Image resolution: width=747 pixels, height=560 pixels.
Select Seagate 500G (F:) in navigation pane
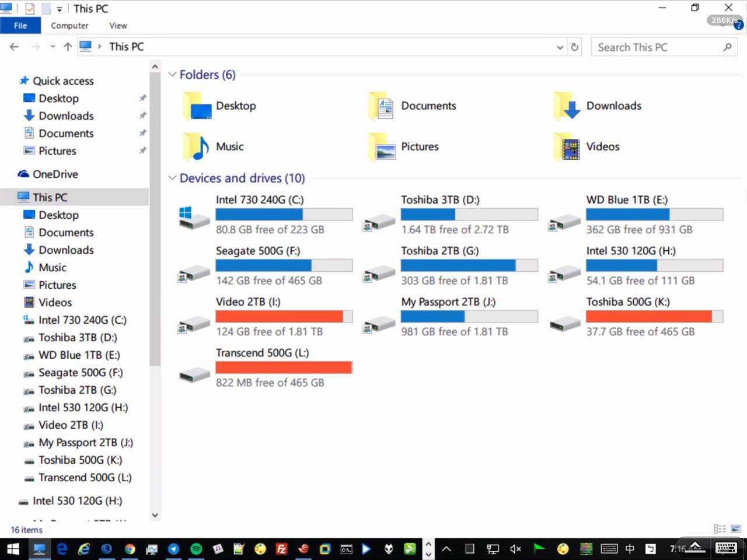pyautogui.click(x=81, y=372)
